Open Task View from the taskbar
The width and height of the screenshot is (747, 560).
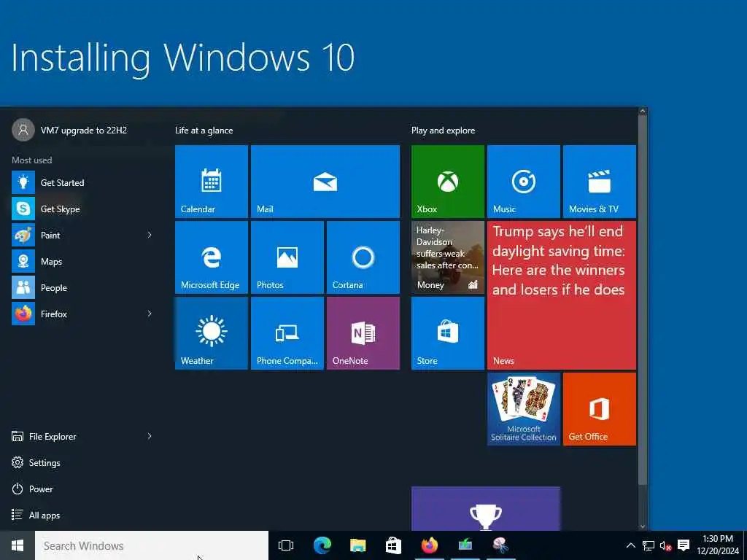[x=286, y=545]
